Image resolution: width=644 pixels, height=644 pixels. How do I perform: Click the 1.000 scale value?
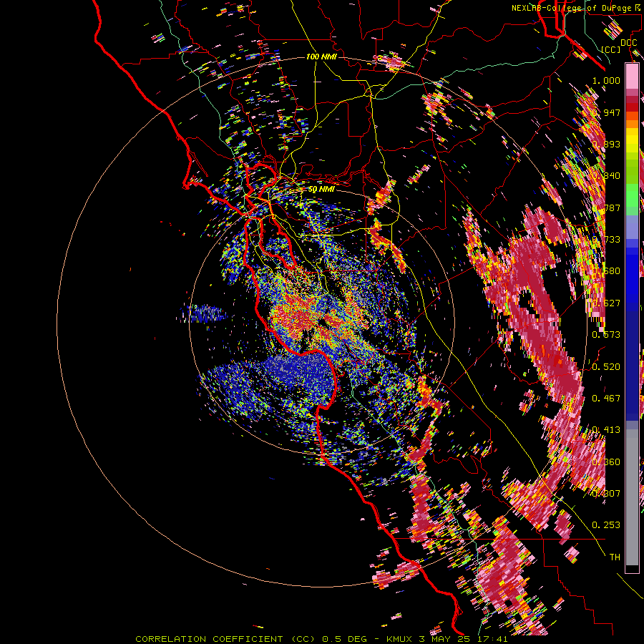click(x=606, y=80)
